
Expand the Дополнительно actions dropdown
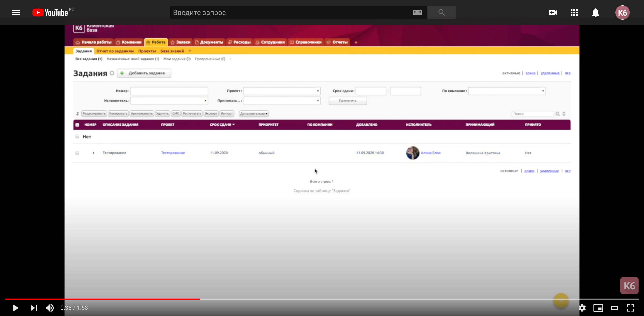254,114
